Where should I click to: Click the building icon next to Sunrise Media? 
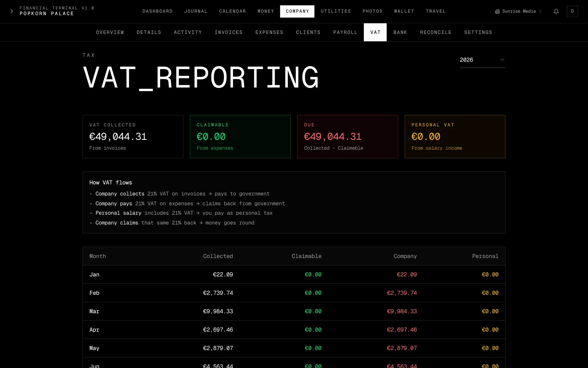497,12
